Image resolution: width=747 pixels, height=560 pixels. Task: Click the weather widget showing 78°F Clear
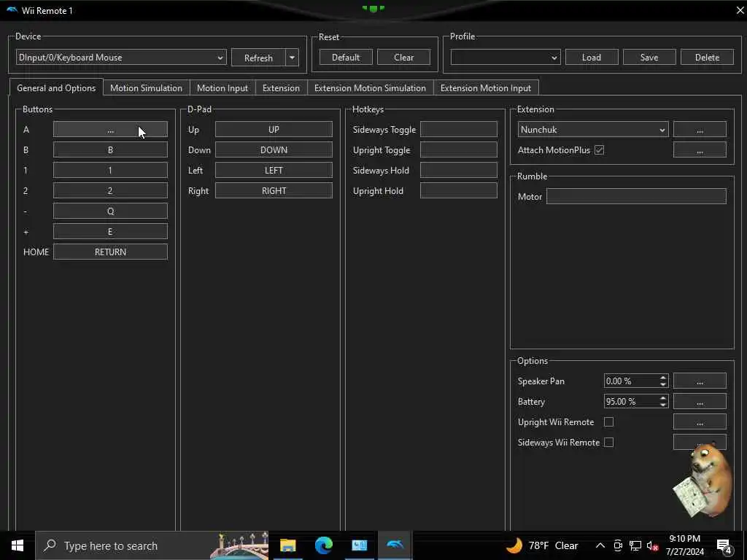tap(542, 545)
